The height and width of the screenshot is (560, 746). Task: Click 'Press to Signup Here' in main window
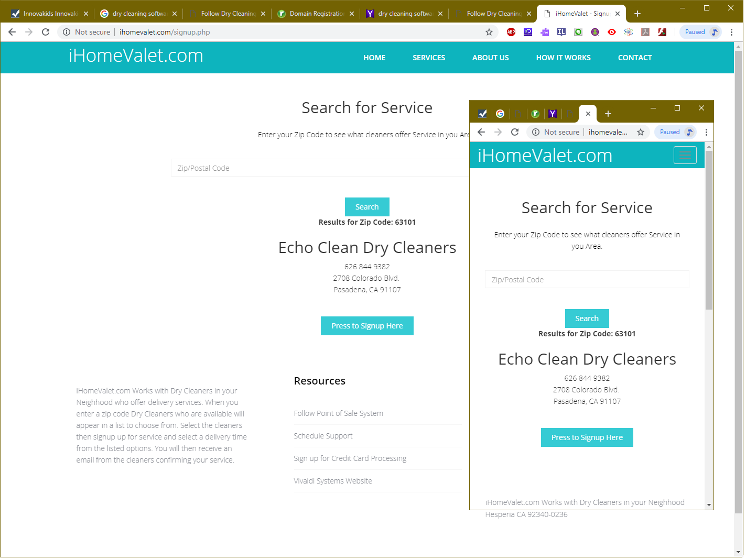(x=367, y=326)
